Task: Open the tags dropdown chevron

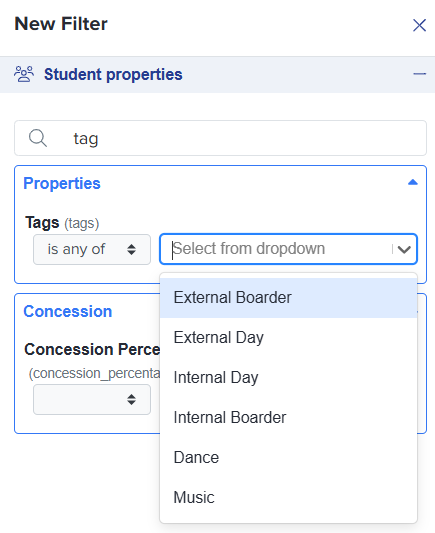Action: pyautogui.click(x=404, y=250)
